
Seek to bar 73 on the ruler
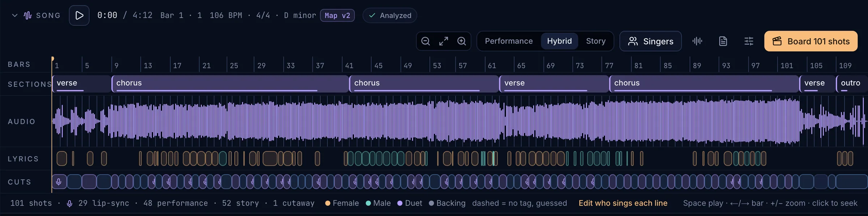580,66
